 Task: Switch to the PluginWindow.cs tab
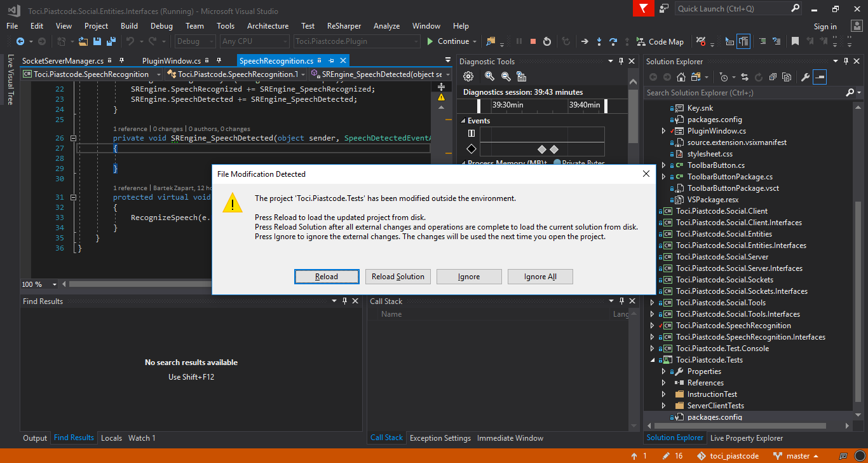172,61
